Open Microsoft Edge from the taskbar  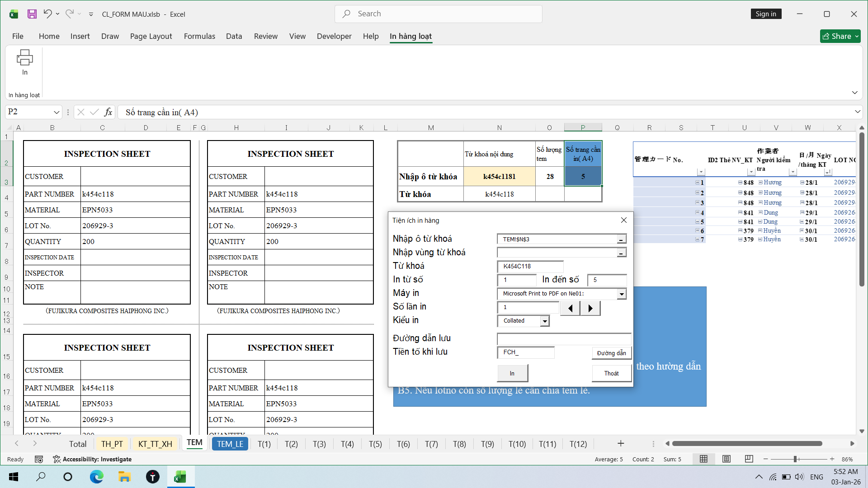(x=96, y=477)
